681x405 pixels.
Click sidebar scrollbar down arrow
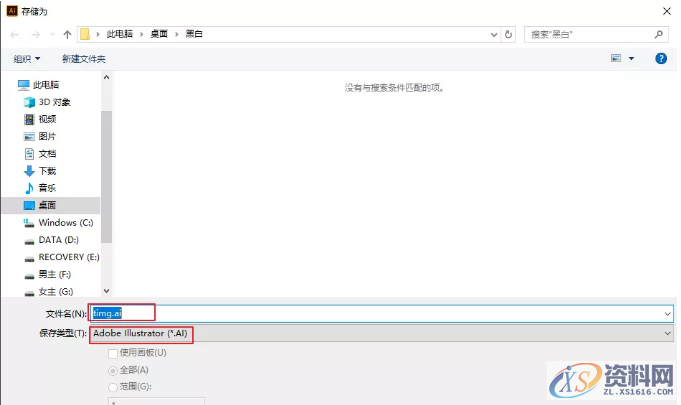pyautogui.click(x=106, y=291)
